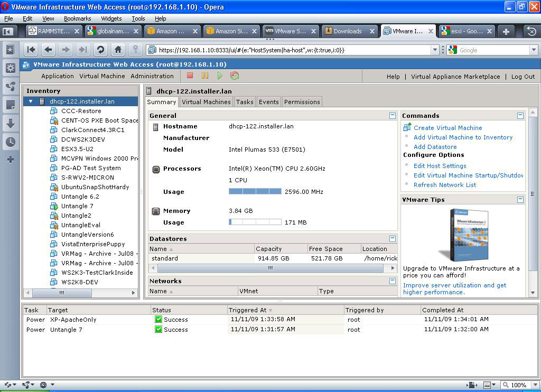Click the Create Virtual Machine icon
Image resolution: width=541 pixels, height=392 pixels.
coord(407,127)
